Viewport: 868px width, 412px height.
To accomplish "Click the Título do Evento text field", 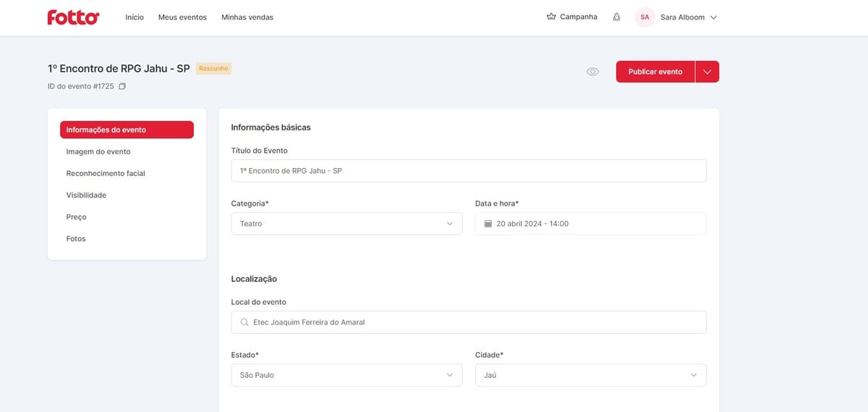I will tap(469, 171).
